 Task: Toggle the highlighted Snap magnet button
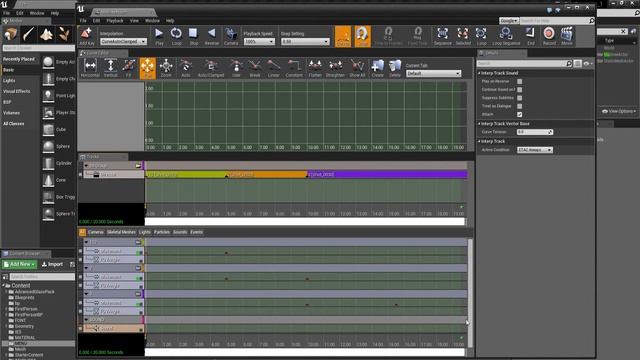[x=362, y=36]
